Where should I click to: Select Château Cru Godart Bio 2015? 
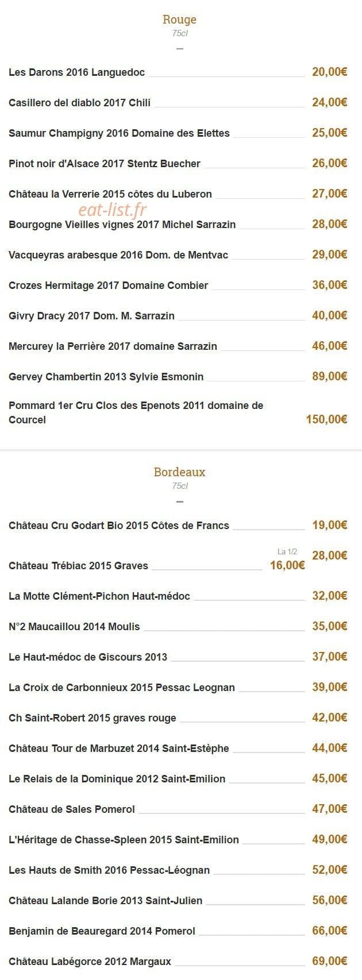[x=119, y=526]
